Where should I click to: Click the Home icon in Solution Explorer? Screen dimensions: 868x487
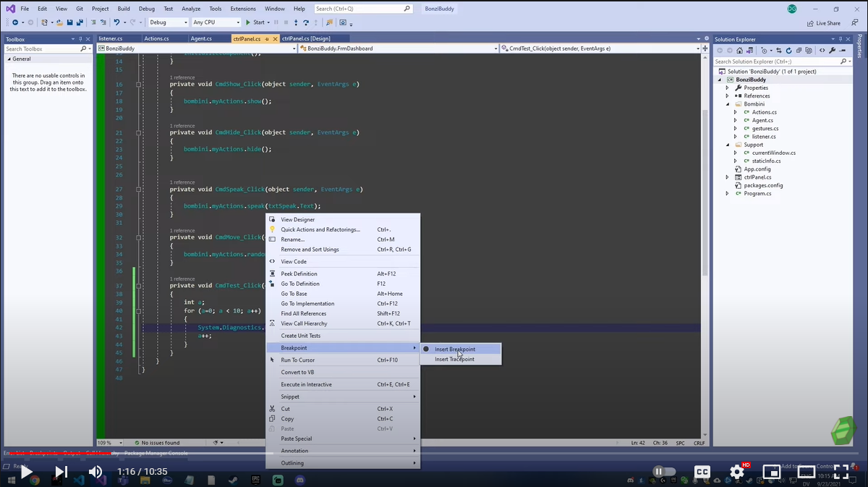point(739,51)
